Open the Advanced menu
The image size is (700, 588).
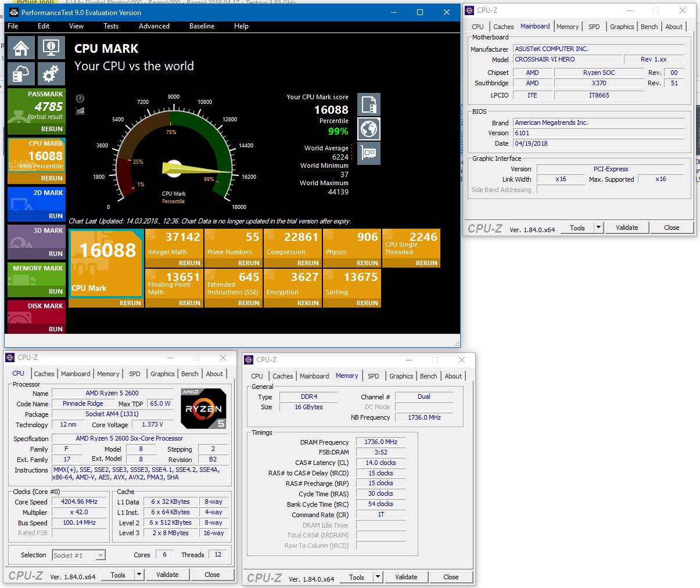(154, 26)
